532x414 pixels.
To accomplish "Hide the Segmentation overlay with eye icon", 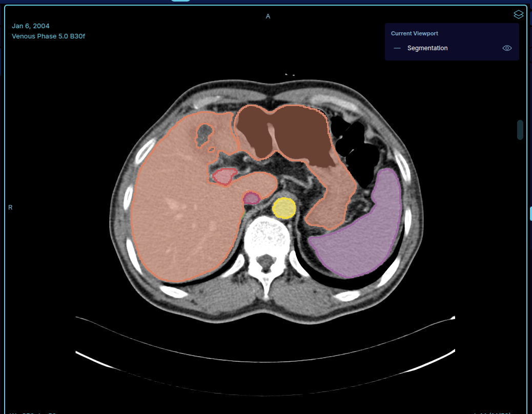I will [x=507, y=48].
